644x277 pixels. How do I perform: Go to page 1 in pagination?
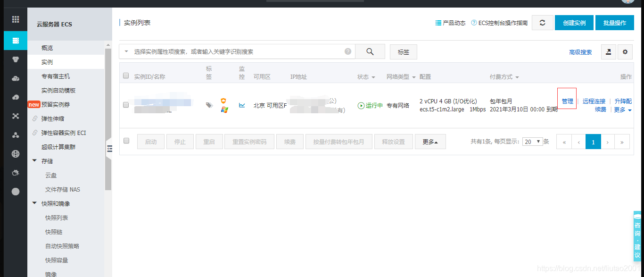pos(593,142)
